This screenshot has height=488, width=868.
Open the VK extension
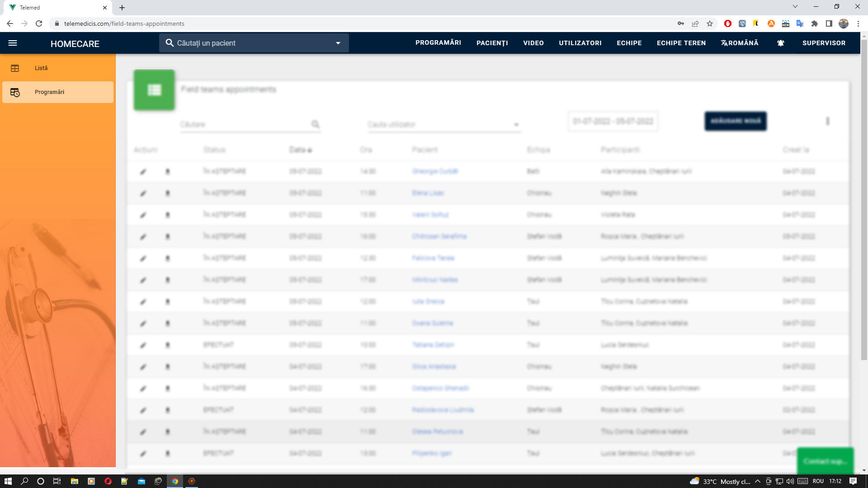[742, 23]
